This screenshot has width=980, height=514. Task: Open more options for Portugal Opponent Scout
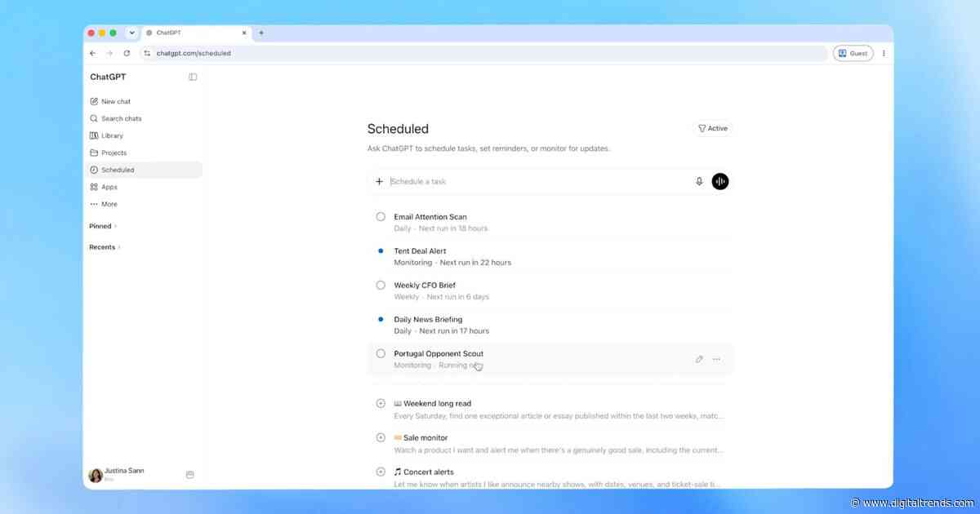(x=716, y=359)
